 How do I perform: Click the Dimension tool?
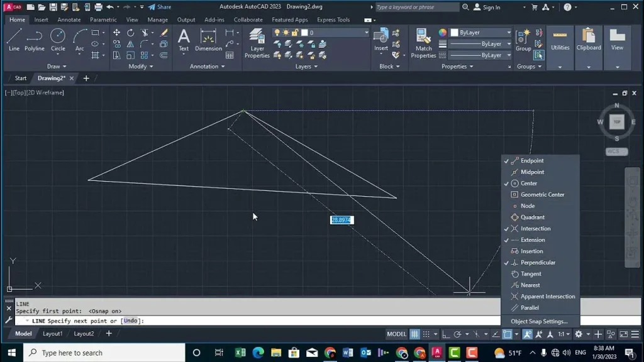click(x=208, y=40)
